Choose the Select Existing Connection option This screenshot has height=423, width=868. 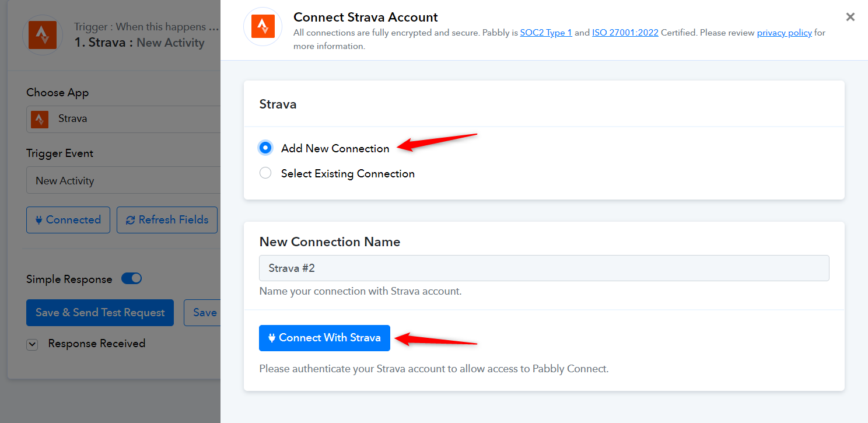(x=265, y=173)
